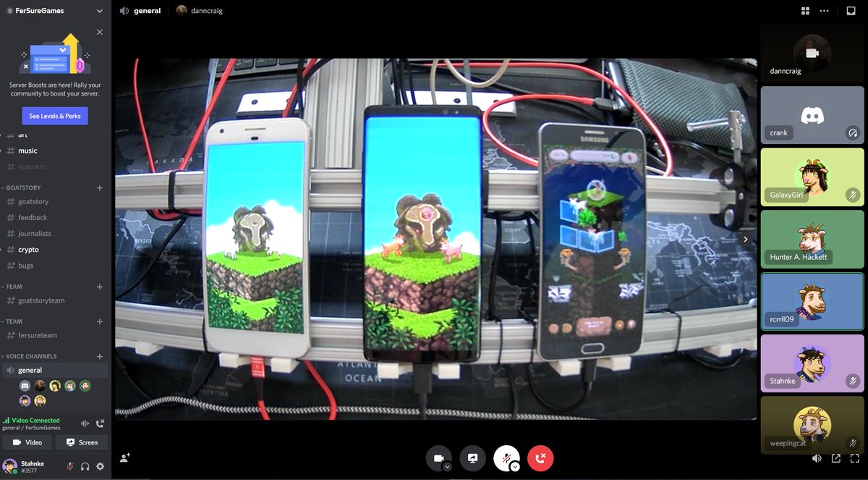The width and height of the screenshot is (868, 480).
Task: Click the main focused video stream
Action: pos(435,239)
